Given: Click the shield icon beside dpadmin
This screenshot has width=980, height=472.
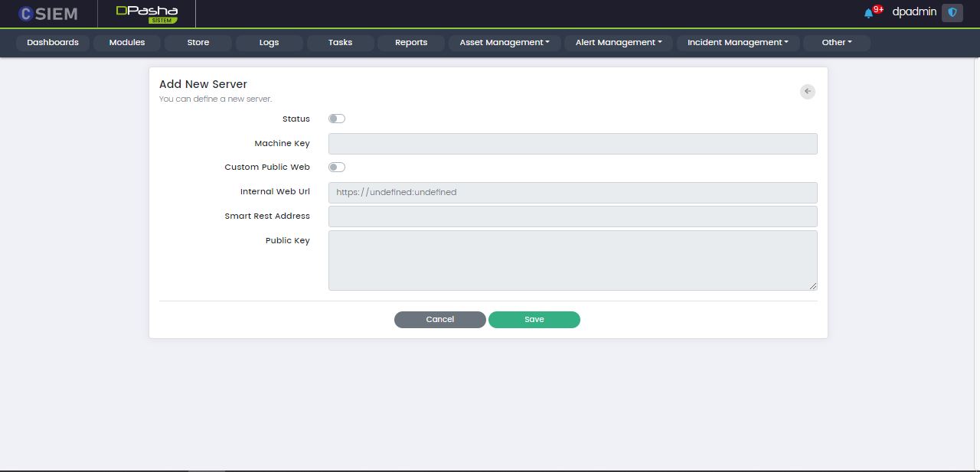Looking at the screenshot, I should click(x=952, y=13).
